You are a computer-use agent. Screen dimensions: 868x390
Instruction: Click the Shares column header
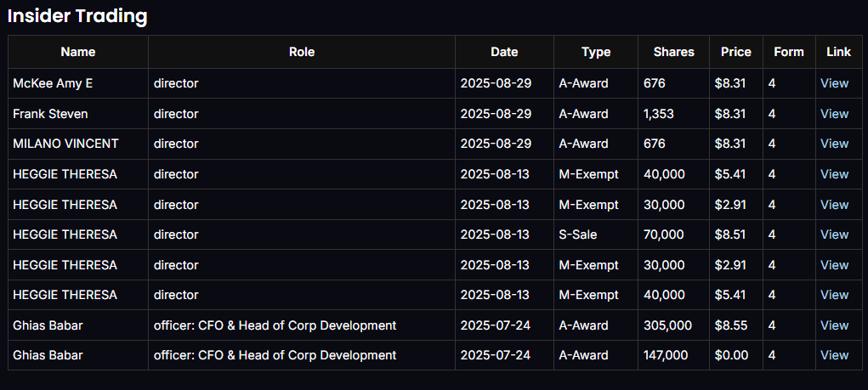coord(673,52)
